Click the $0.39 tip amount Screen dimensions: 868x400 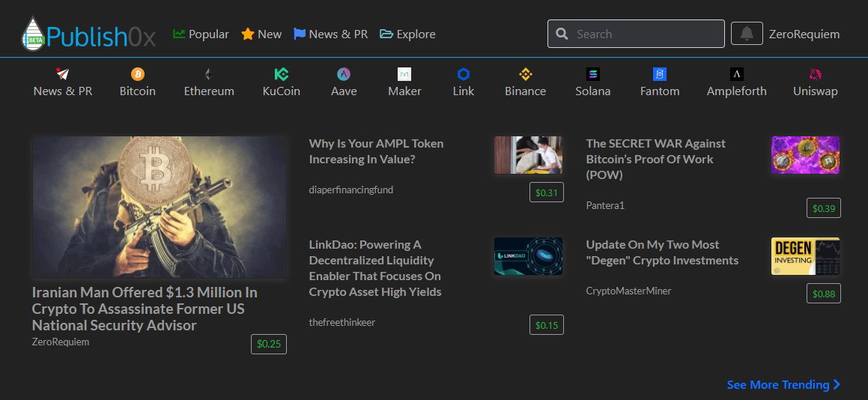[824, 207]
